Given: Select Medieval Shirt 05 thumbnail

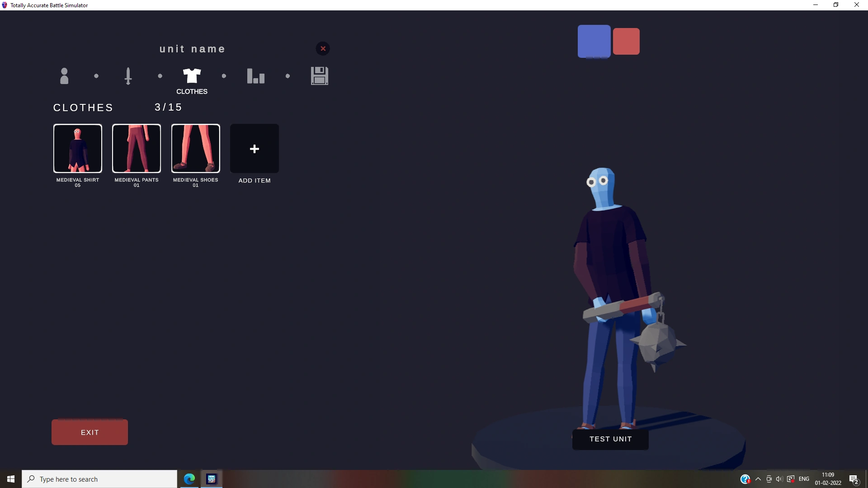Looking at the screenshot, I should 78,149.
